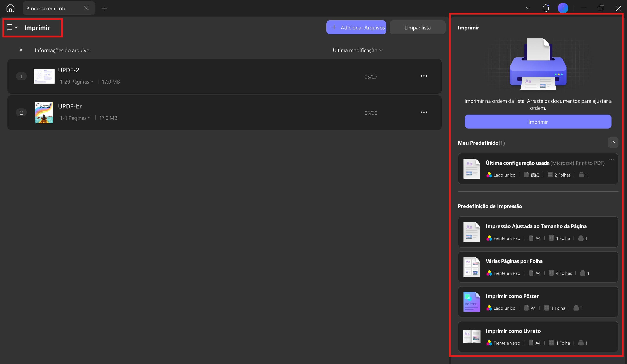The image size is (627, 364).
Task: Click the printer illustration
Action: 538,64
